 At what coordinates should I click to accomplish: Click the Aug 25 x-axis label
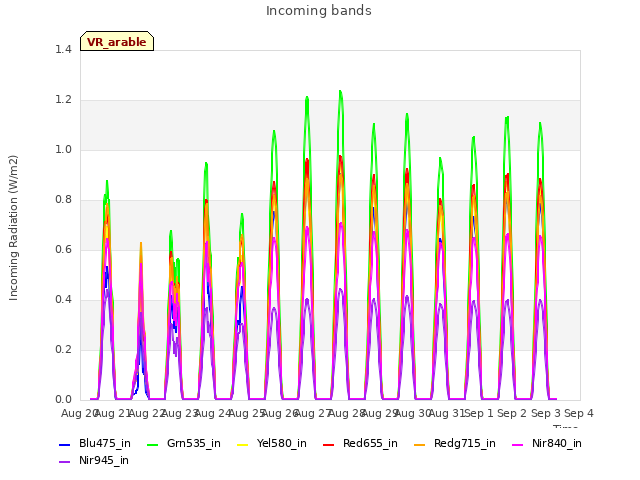pyautogui.click(x=246, y=413)
